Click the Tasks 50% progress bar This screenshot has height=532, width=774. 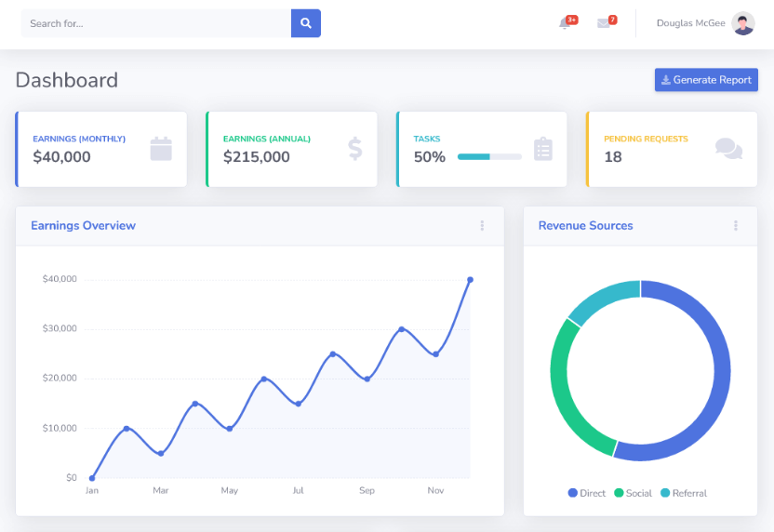(x=489, y=157)
